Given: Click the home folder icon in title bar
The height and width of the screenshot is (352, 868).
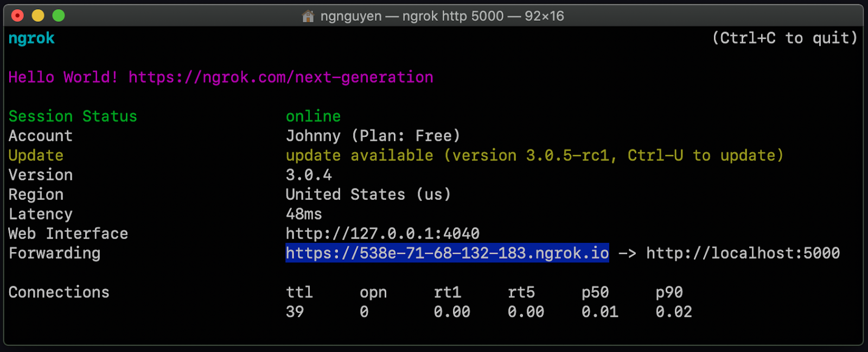Looking at the screenshot, I should [308, 16].
